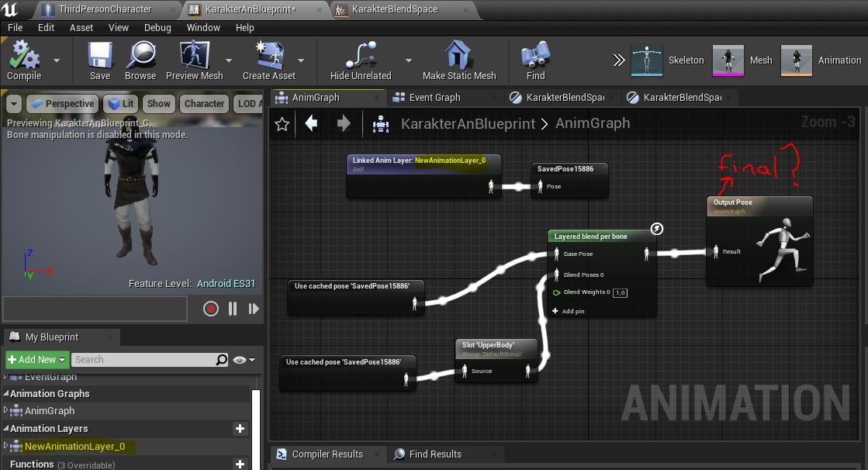
Task: Start recording the preview animation
Action: [210, 309]
